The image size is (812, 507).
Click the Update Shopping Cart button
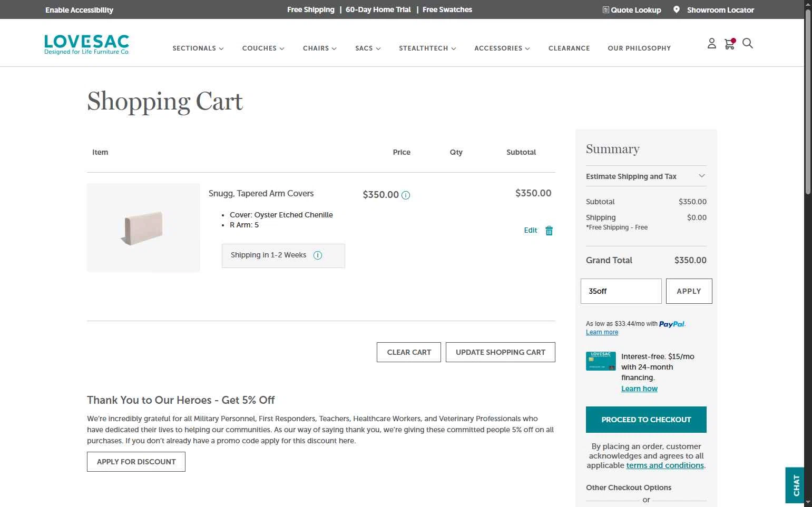(500, 352)
